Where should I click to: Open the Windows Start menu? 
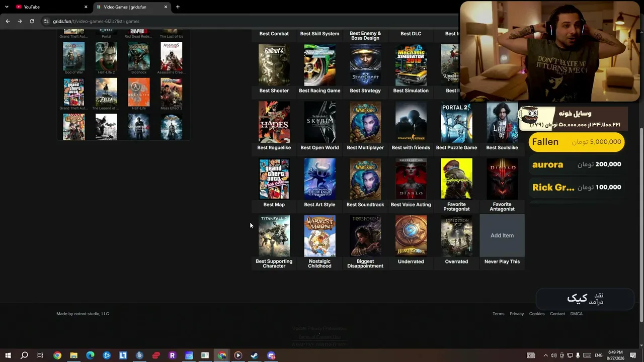(x=8, y=355)
